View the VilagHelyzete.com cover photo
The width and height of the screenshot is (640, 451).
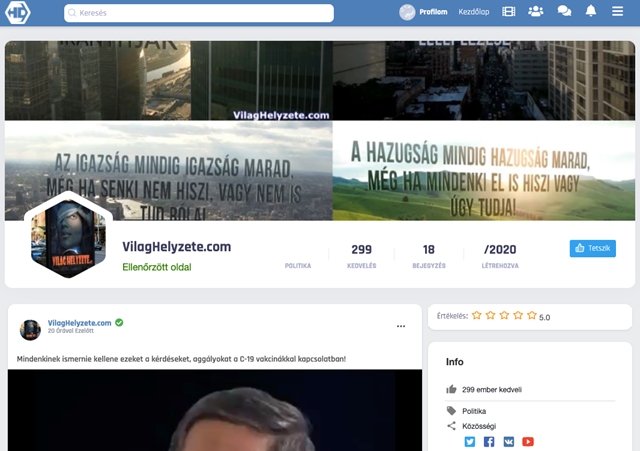click(320, 131)
